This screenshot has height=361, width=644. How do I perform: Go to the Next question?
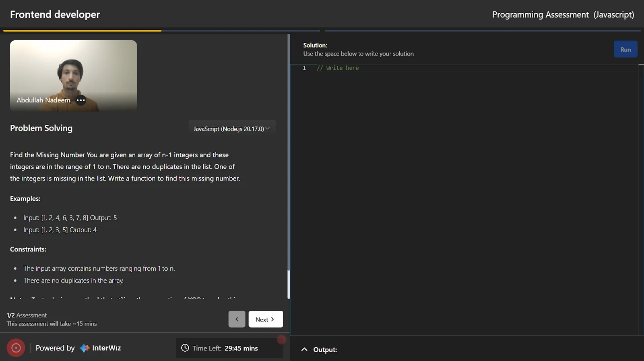click(266, 319)
